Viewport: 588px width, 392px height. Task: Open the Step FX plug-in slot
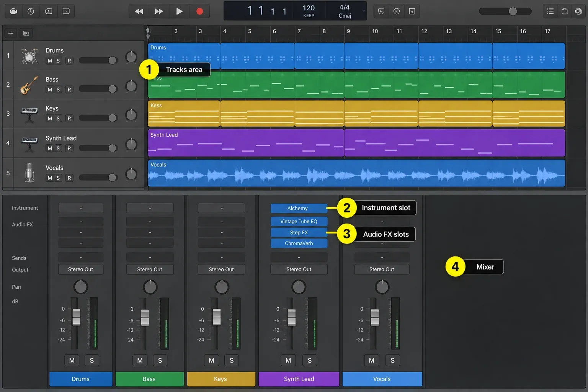(x=299, y=232)
